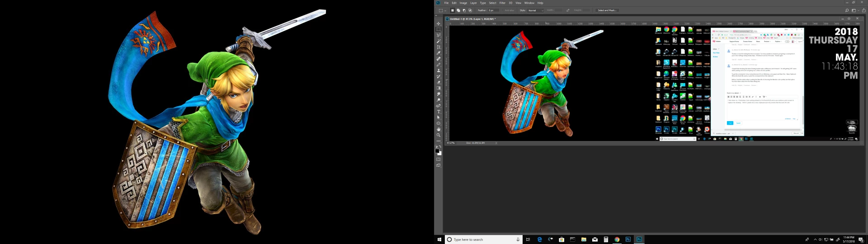Select the Clone Stamp tool
The width and height of the screenshot is (868, 244).
(x=439, y=70)
